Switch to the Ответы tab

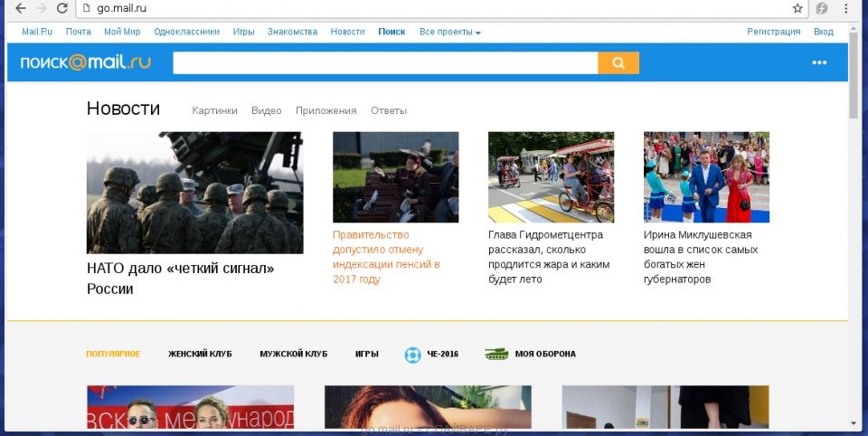point(389,110)
